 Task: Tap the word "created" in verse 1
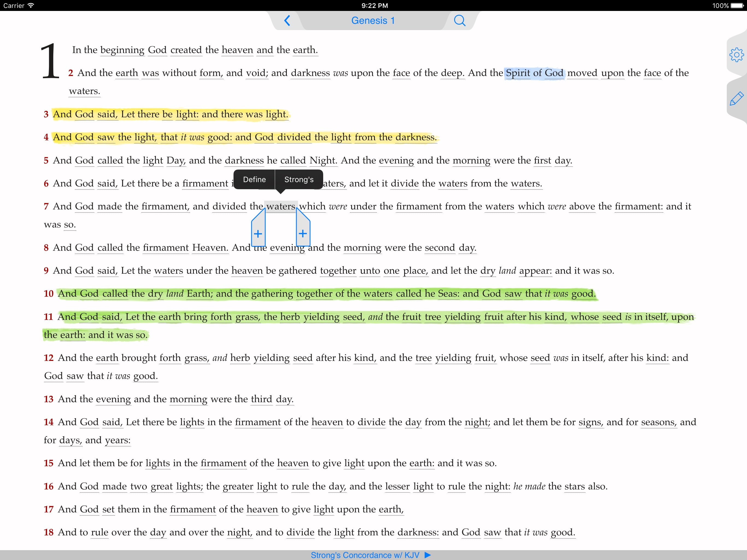(186, 50)
